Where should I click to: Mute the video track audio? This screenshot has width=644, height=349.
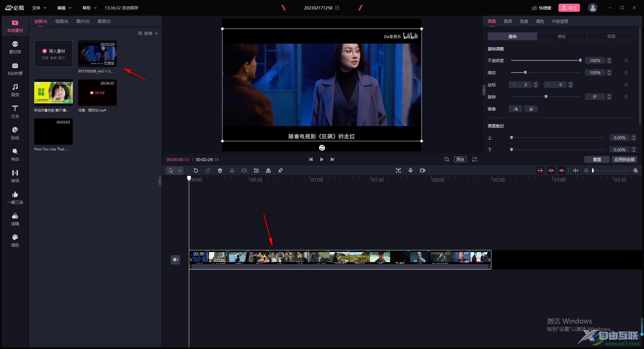[x=175, y=259]
